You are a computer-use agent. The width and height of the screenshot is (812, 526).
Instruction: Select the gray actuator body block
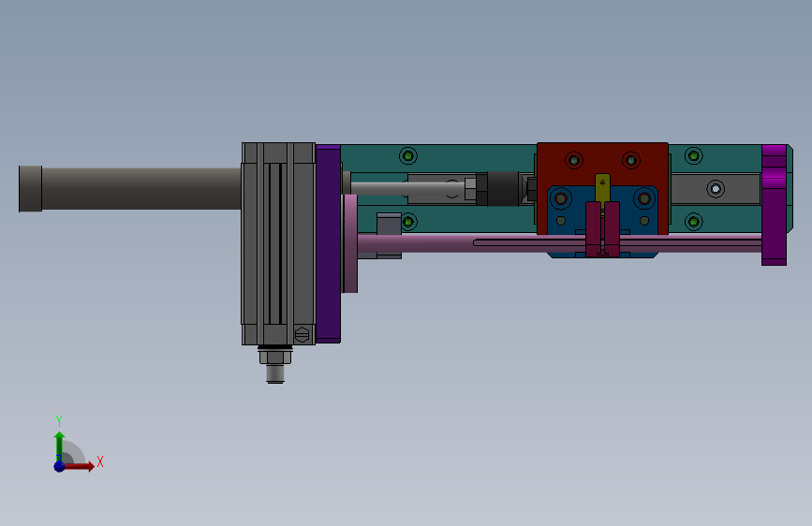278,243
